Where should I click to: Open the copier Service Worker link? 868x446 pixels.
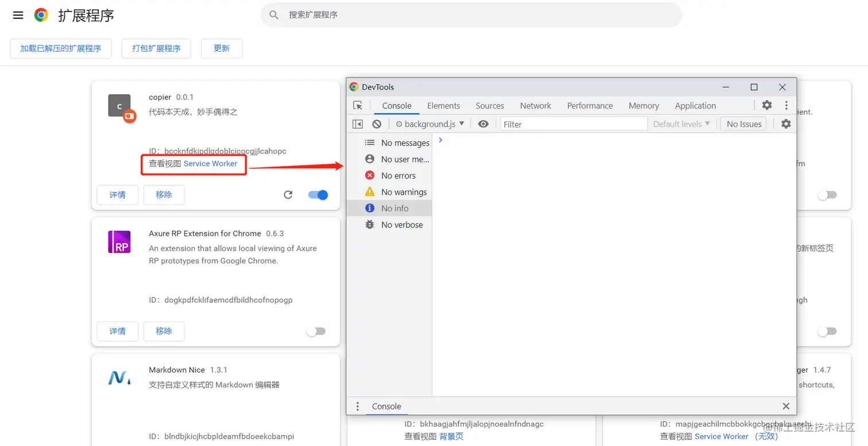pos(210,164)
